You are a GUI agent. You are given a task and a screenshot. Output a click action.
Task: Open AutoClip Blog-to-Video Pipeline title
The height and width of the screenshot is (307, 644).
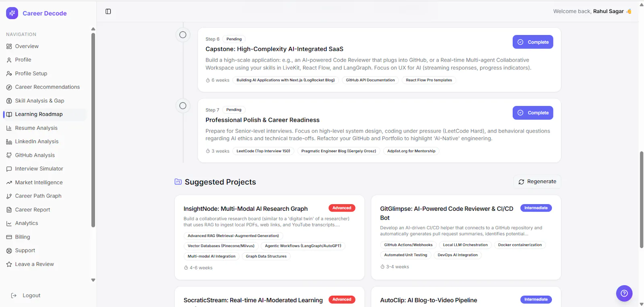pos(429,300)
